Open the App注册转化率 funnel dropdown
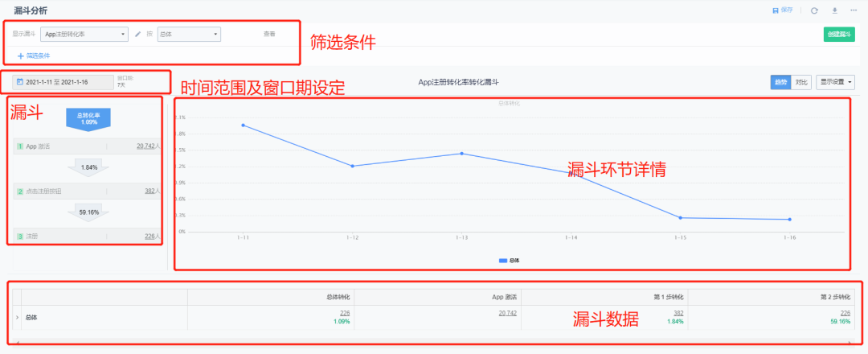The height and width of the screenshot is (354, 868). click(84, 34)
